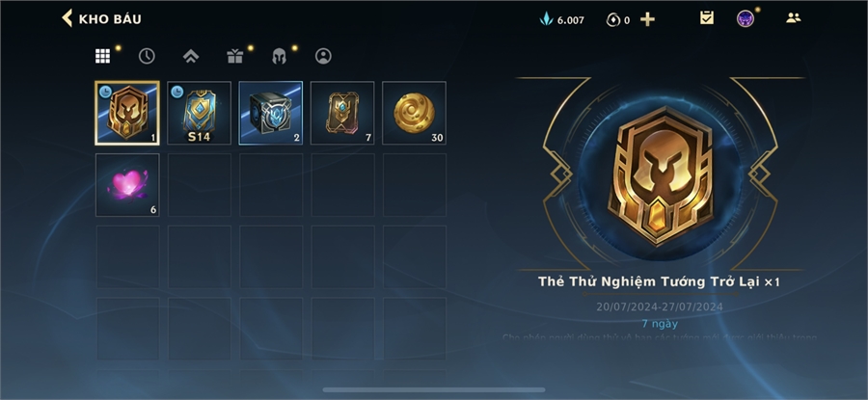Click the large trial card preview image
This screenshot has width=868, height=400.
pos(660,174)
